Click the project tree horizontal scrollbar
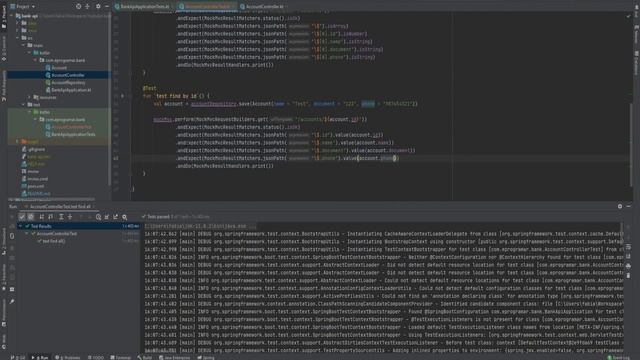This screenshot has height=360, width=640. point(51,200)
